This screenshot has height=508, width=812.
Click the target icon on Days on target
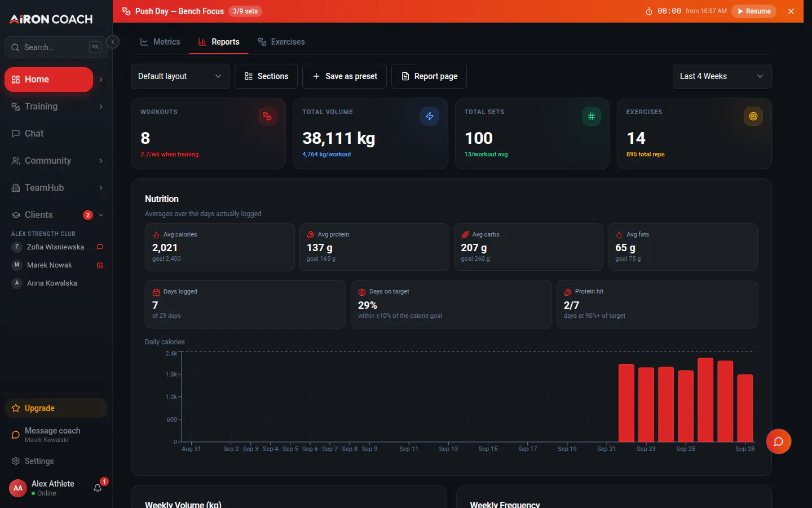(362, 292)
